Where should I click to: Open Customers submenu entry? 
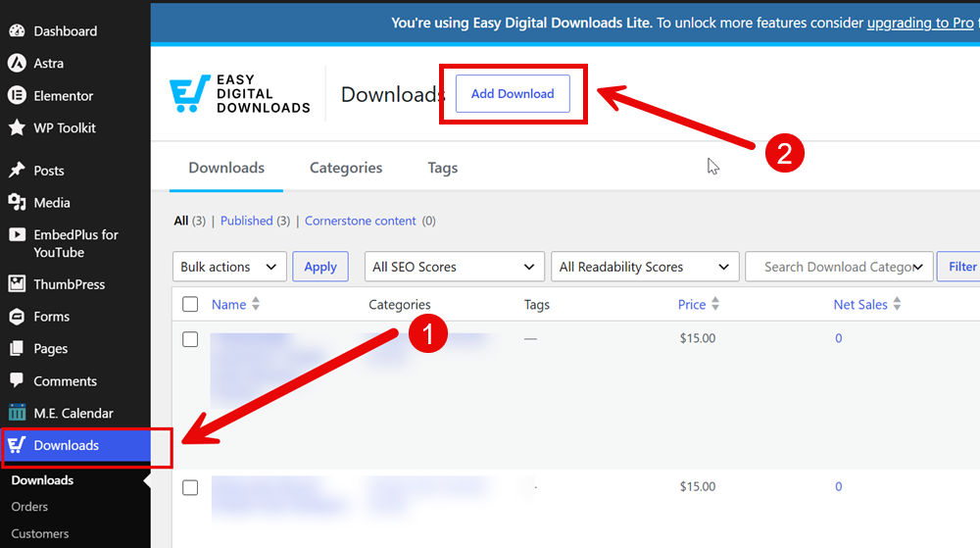point(40,533)
